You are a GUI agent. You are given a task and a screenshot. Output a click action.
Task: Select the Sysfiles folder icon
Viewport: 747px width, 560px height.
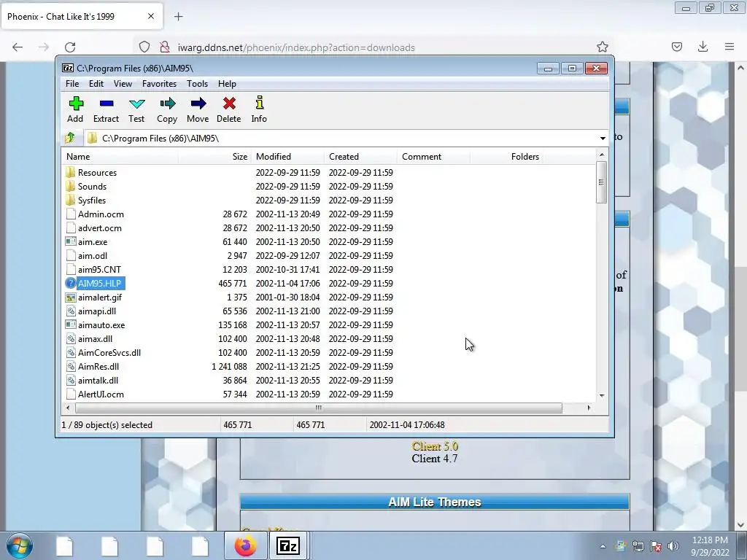click(x=71, y=200)
